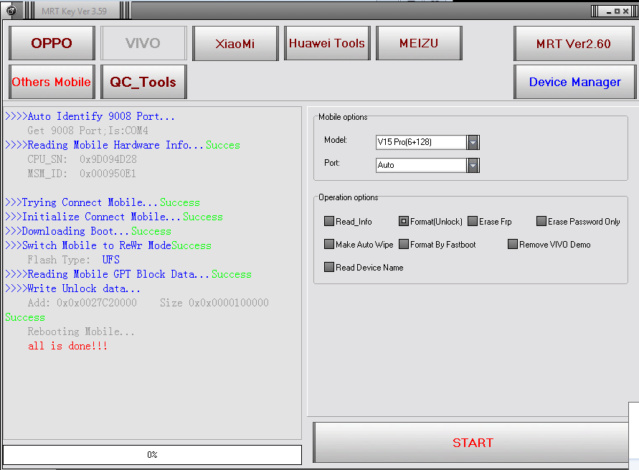Click the Model field showing V15 Pro(6+128)
Screen dimensions: 639x470
[x=421, y=142]
